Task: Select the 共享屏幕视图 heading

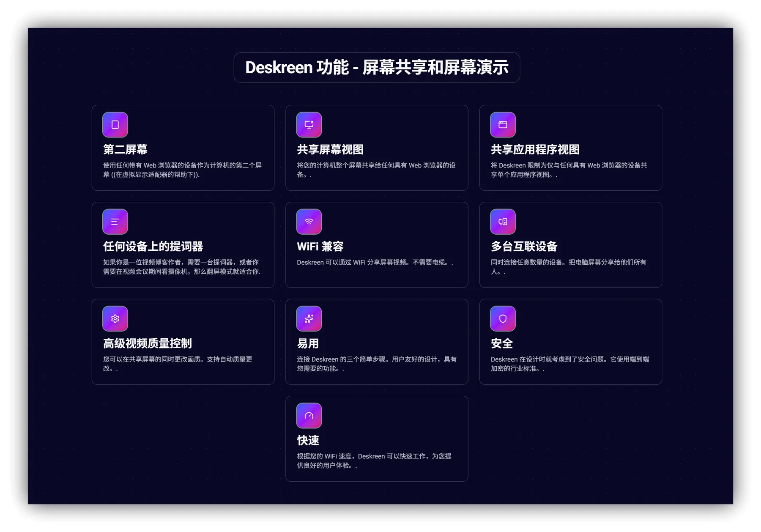Action: click(330, 149)
